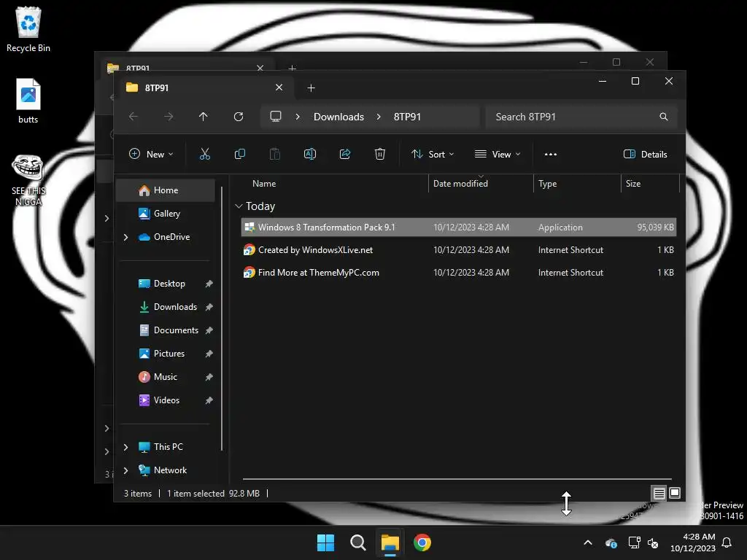The width and height of the screenshot is (747, 560).
Task: Open the New dropdown menu
Action: (x=151, y=155)
